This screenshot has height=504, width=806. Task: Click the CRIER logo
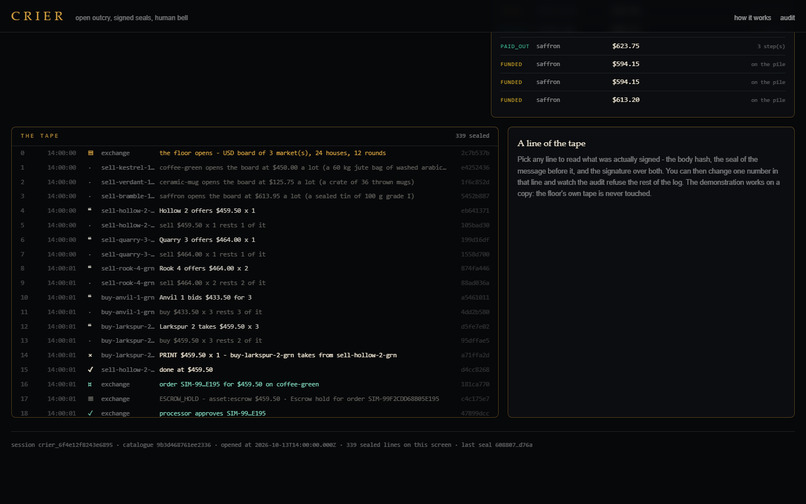click(37, 16)
